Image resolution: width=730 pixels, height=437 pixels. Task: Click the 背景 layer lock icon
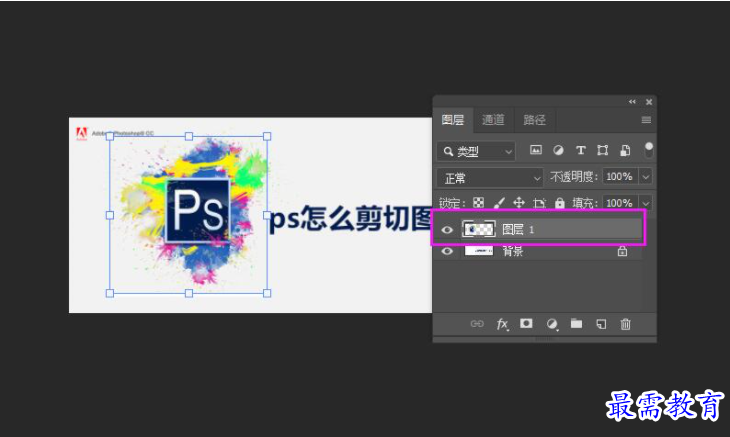pyautogui.click(x=622, y=251)
